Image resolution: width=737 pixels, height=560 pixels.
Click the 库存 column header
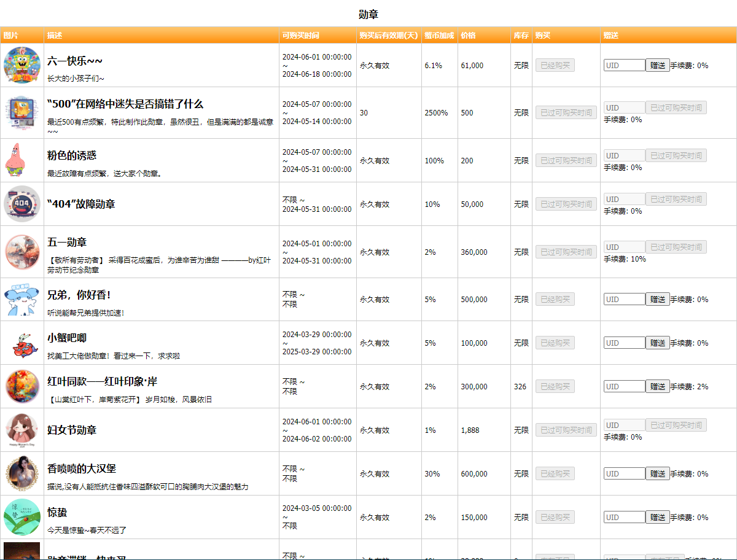coord(521,36)
